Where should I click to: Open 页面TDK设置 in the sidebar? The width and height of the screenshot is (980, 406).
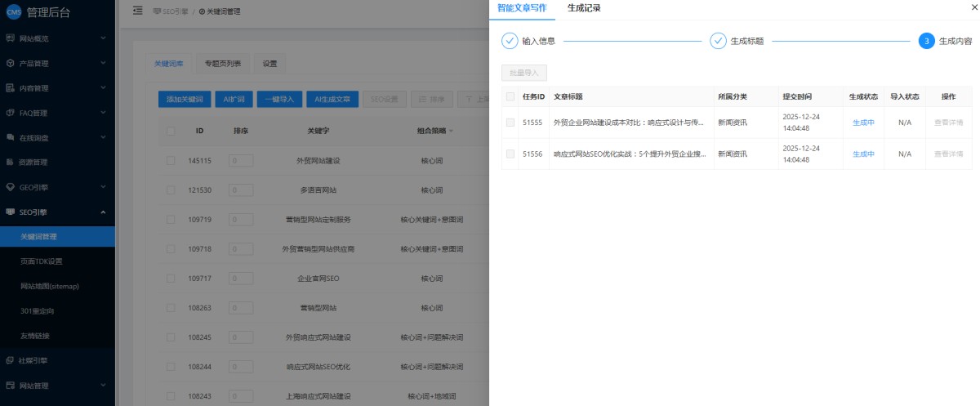tap(42, 261)
